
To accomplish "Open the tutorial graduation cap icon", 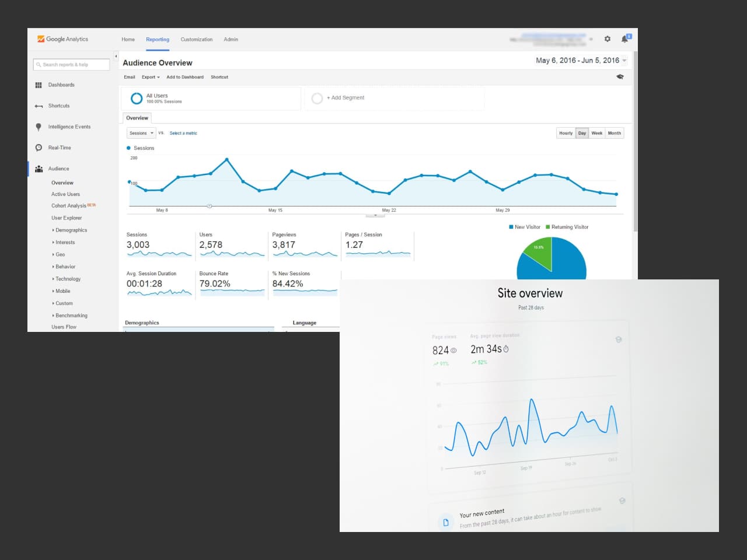I will (x=620, y=76).
